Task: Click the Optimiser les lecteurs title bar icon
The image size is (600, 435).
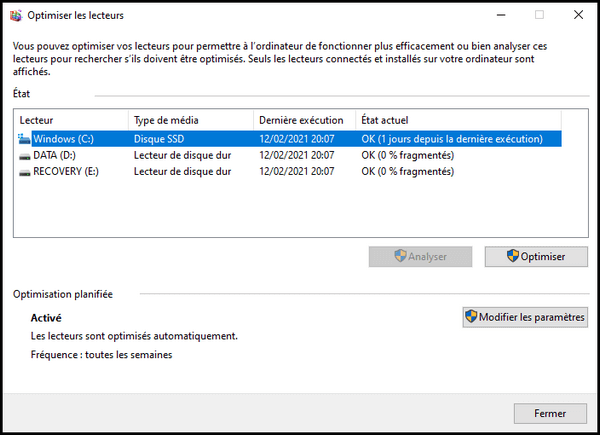Action: pos(16,16)
